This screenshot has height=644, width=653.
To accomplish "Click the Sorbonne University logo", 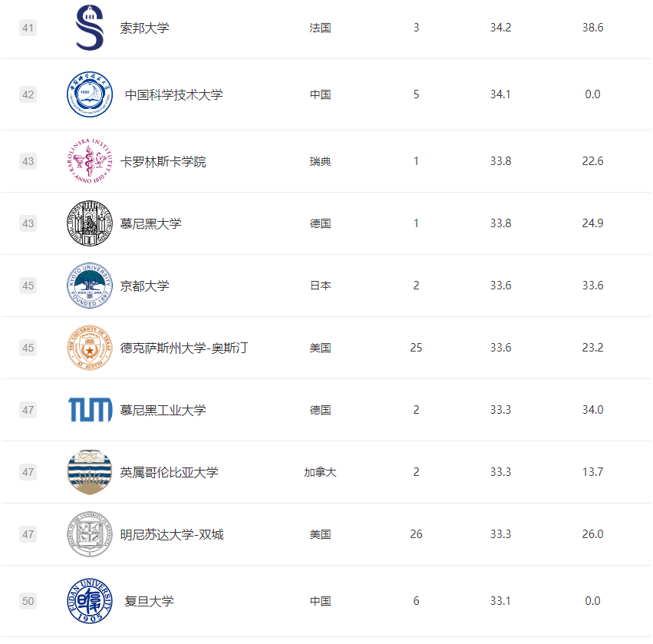I will [90, 28].
